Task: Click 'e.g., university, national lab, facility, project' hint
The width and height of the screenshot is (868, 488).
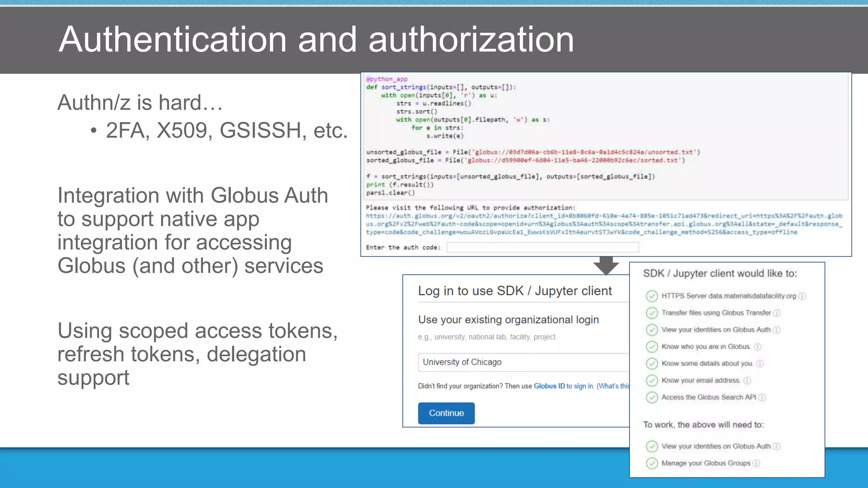Action: click(x=487, y=337)
